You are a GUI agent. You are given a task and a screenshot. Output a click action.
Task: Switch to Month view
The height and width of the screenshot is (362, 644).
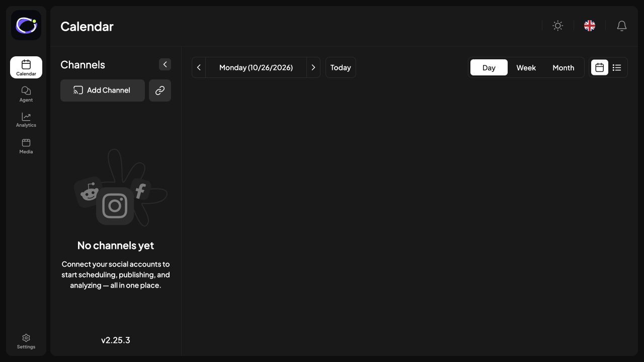click(x=563, y=67)
